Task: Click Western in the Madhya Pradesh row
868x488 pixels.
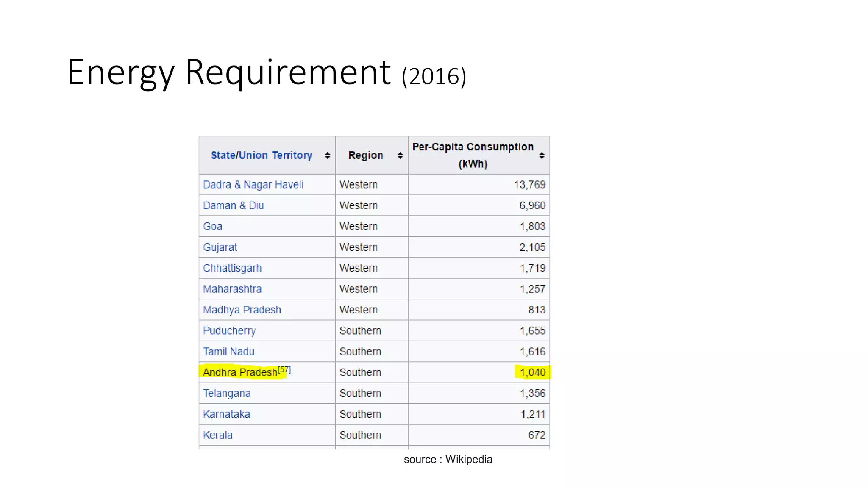Action: tap(359, 310)
